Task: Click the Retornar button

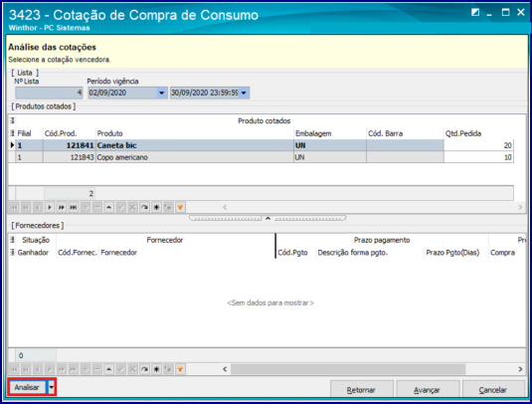Action: [361, 390]
